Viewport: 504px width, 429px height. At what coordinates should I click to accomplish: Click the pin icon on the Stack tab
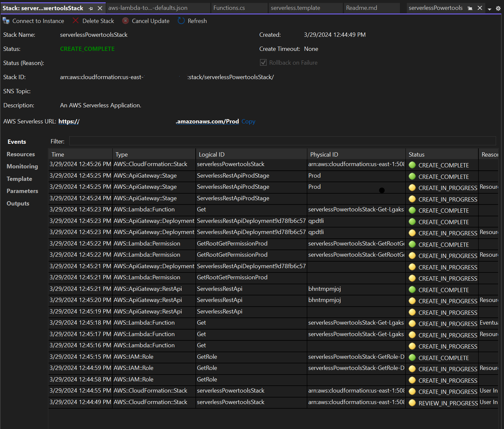point(91,8)
